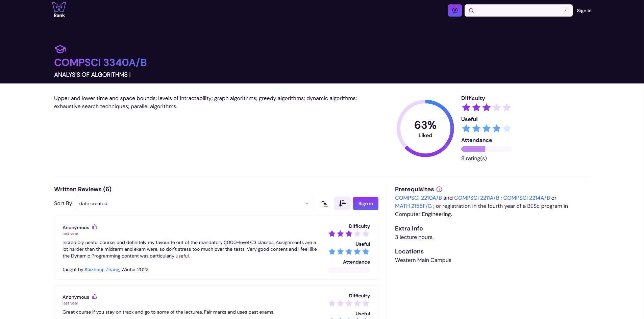This screenshot has width=644, height=319.
Task: Open MATH 2155F/G prerequisite link
Action: 413,206
